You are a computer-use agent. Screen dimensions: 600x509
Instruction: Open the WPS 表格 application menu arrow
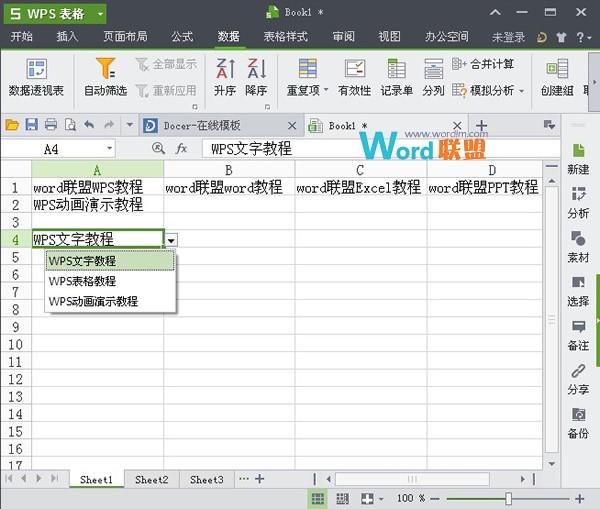pos(100,14)
